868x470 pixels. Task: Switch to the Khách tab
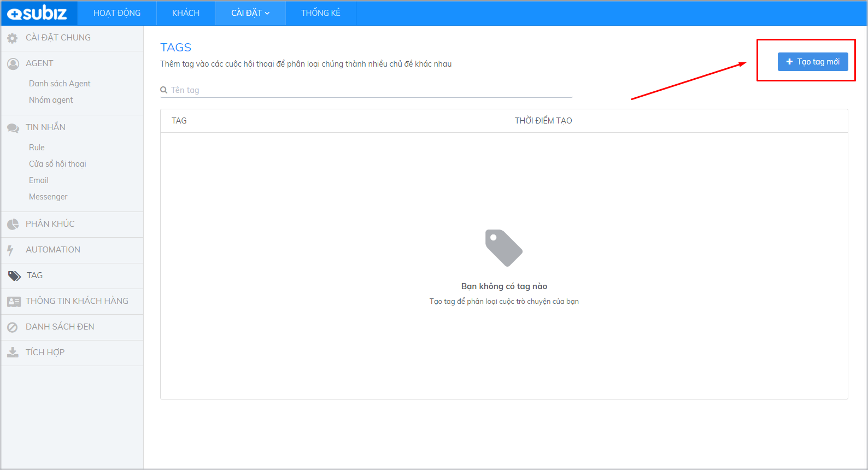coord(186,13)
